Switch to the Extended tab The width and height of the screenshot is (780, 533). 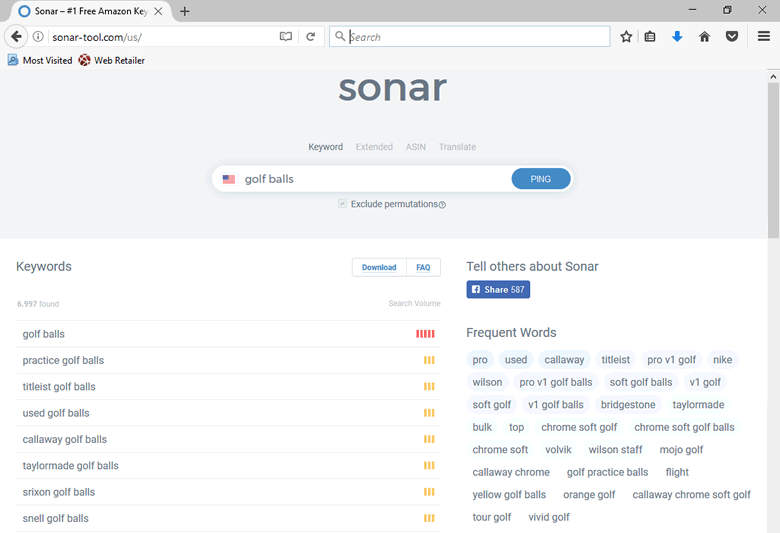tap(374, 147)
